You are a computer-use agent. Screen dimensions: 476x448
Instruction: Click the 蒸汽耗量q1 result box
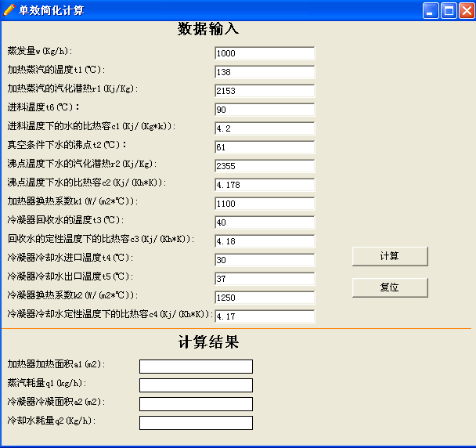point(196,385)
